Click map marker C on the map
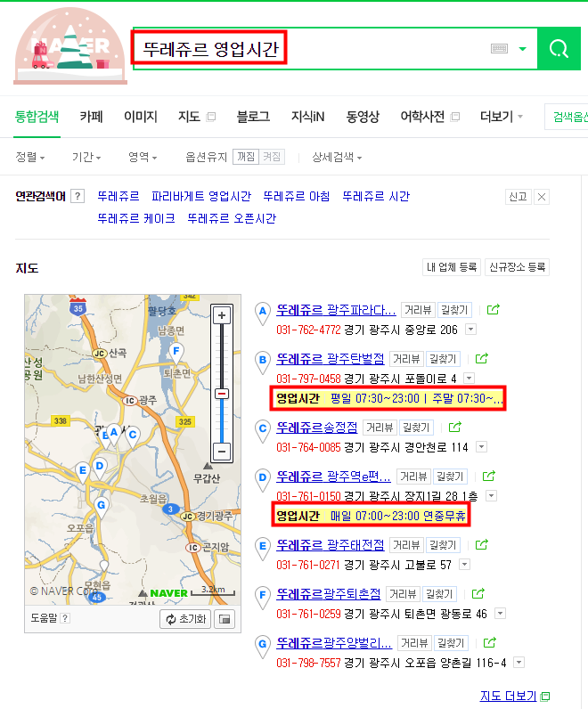 pos(132,437)
